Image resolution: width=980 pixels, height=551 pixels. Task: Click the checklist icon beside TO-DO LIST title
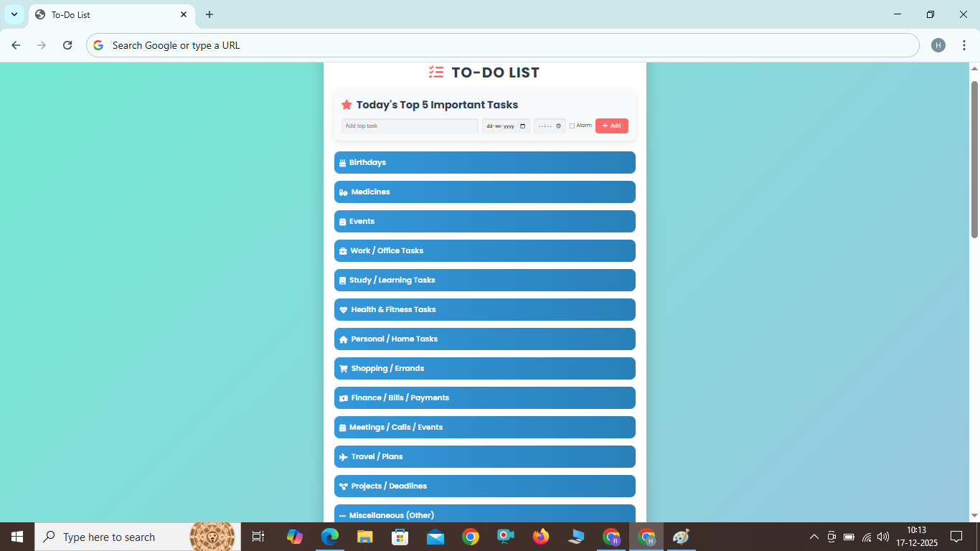point(436,72)
